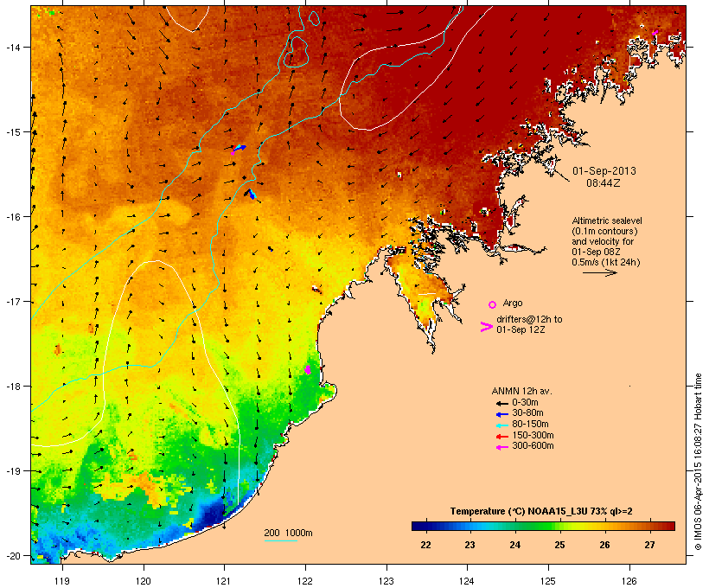Click the '(0.1m contours)' text

604,231
